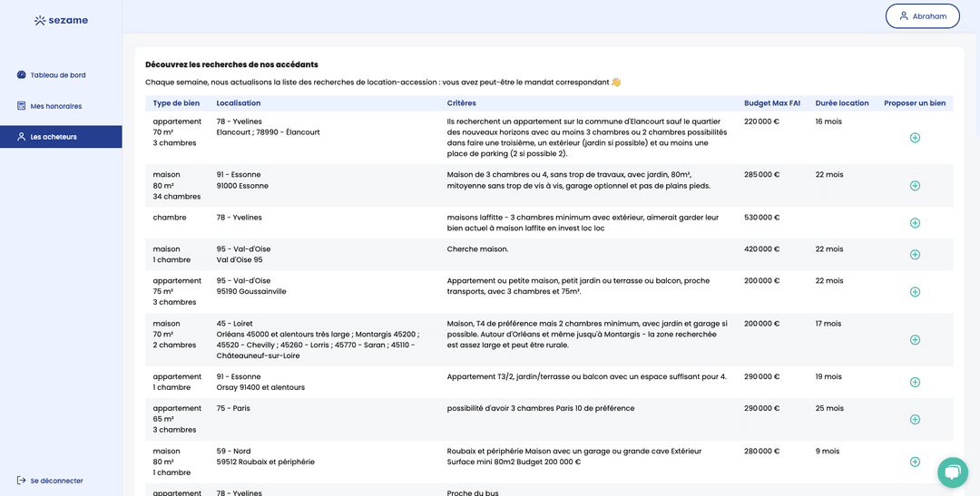Click the sezame logo
980x496 pixels.
point(61,20)
